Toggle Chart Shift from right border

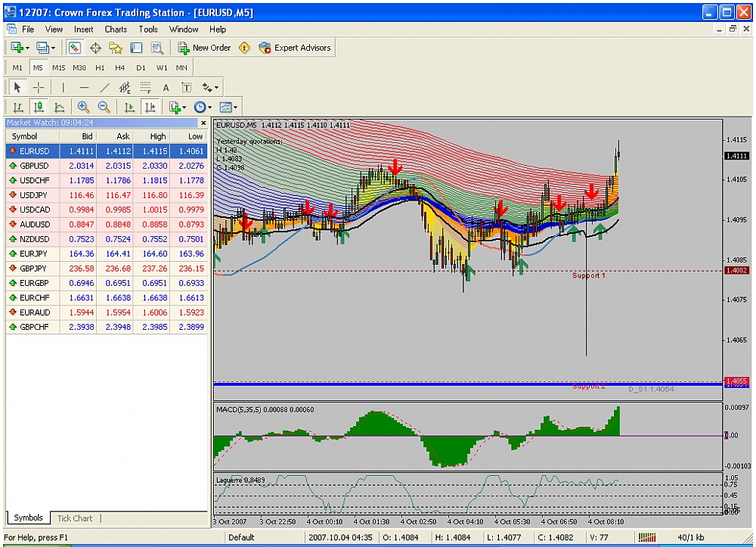click(x=150, y=107)
